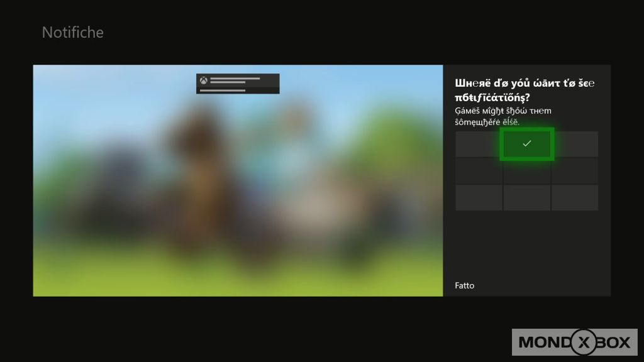Select top-left notification position cell
644x362 pixels.
(478, 145)
